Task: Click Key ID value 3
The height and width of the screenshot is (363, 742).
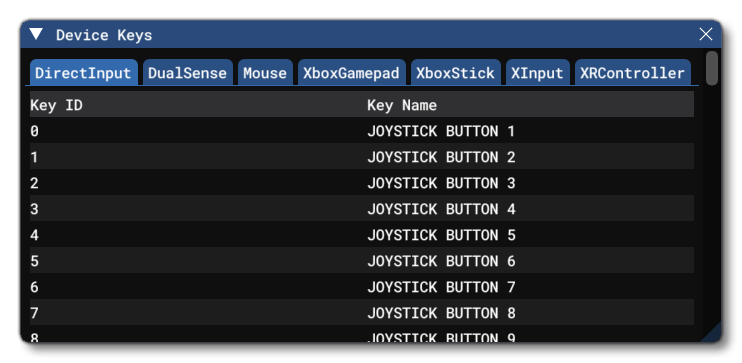Action: 35,209
